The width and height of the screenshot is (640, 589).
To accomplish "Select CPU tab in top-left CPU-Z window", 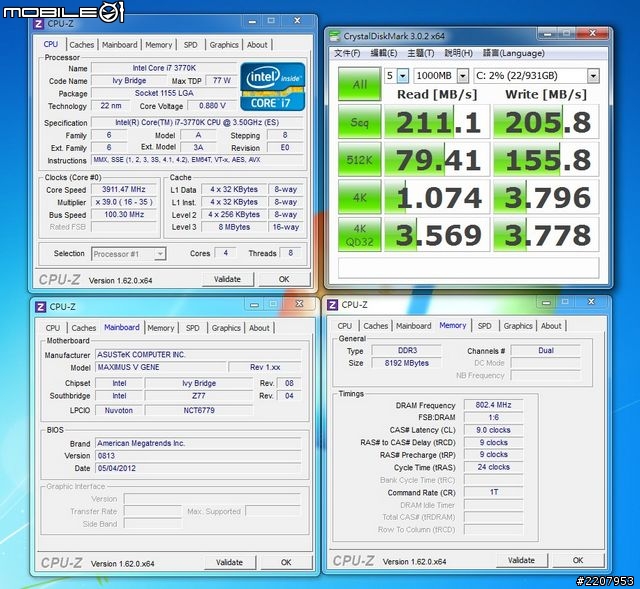I will [x=51, y=44].
